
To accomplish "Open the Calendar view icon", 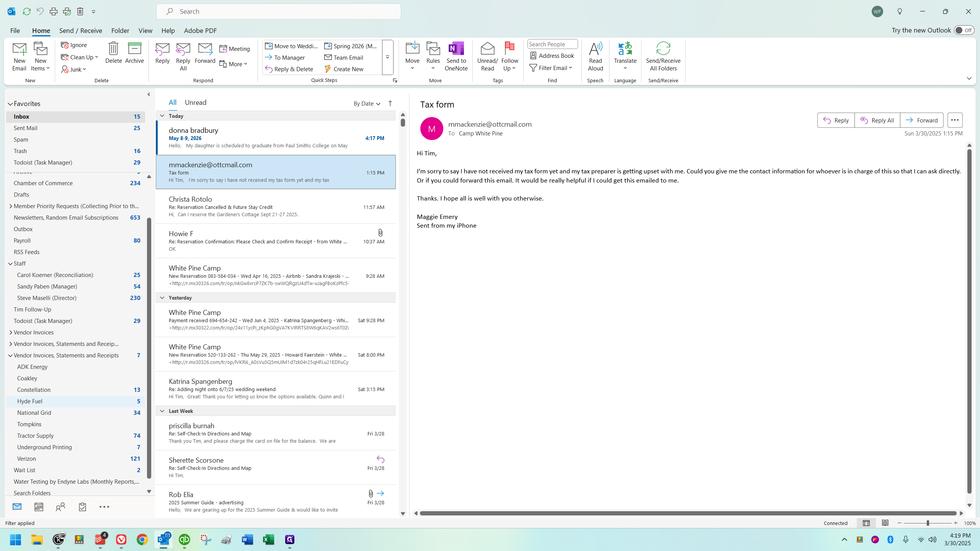I will point(39,507).
